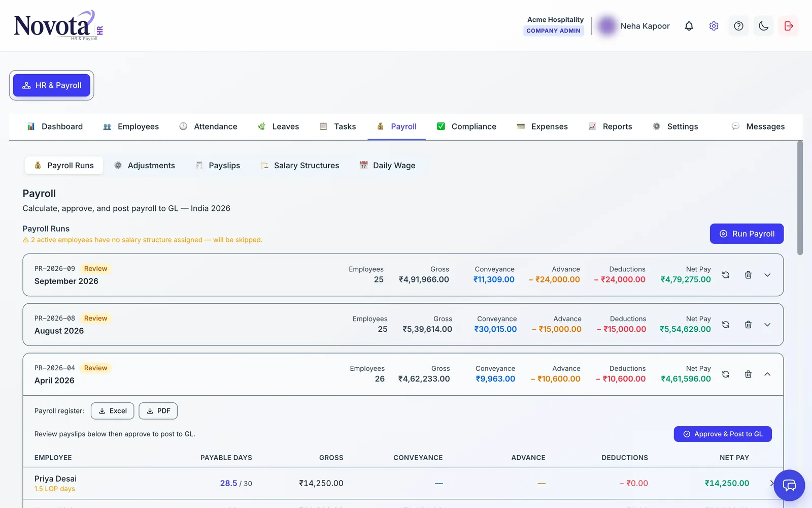Open notifications bell
Screen dimensions: 812x508
coord(689,26)
